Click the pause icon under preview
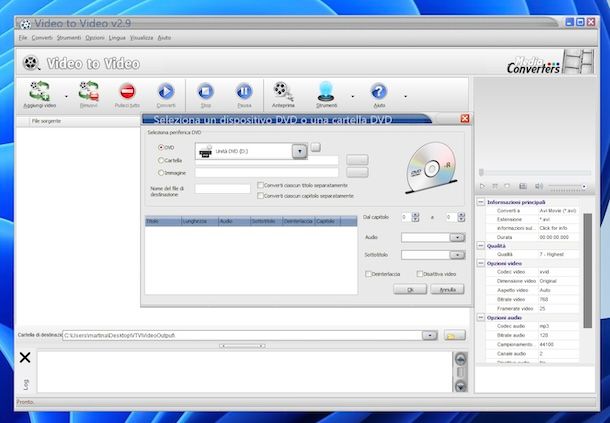 coord(495,186)
